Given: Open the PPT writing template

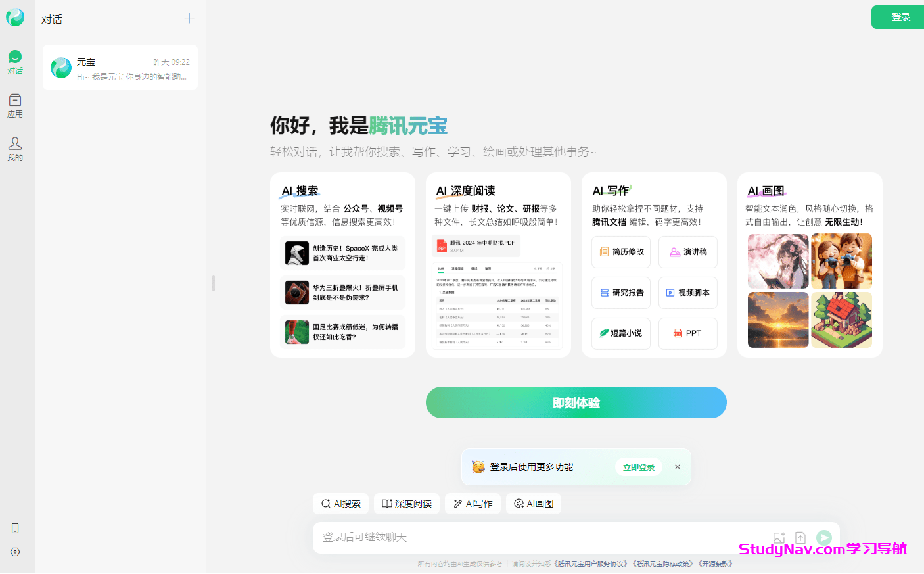Looking at the screenshot, I should click(x=688, y=333).
